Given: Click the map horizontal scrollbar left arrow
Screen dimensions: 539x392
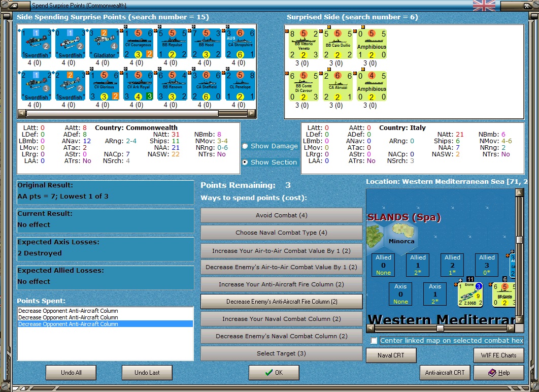Looking at the screenshot, I should [370, 328].
